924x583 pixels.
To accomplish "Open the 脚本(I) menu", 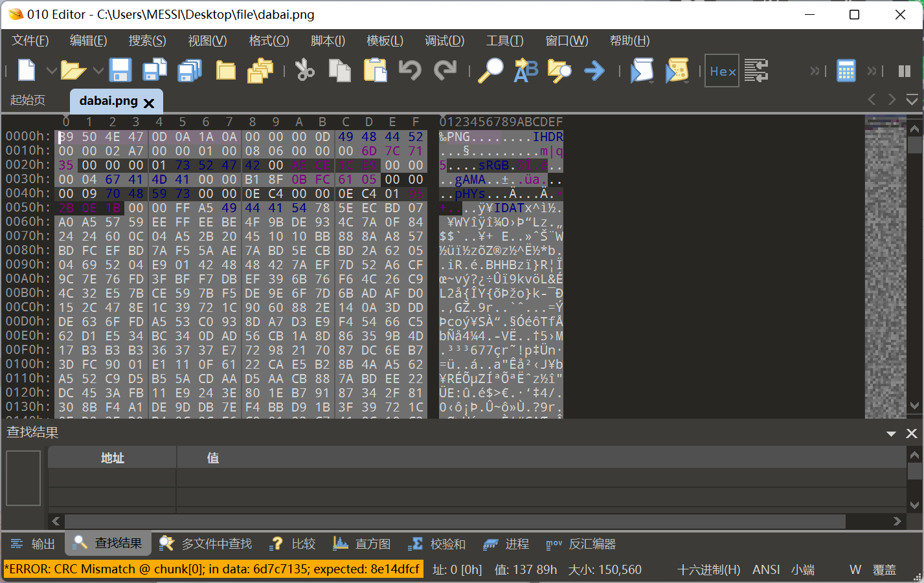I will pos(328,40).
